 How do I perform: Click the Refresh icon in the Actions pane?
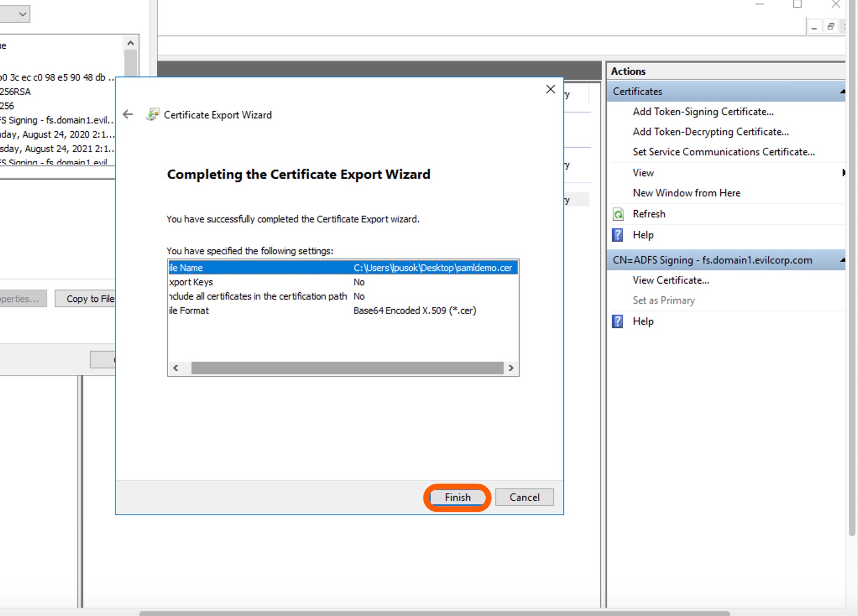click(618, 214)
